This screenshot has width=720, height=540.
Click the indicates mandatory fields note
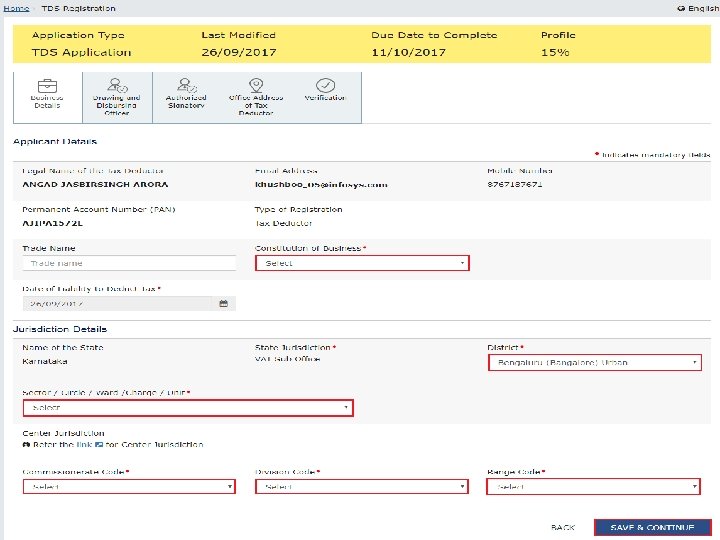pyautogui.click(x=652, y=155)
